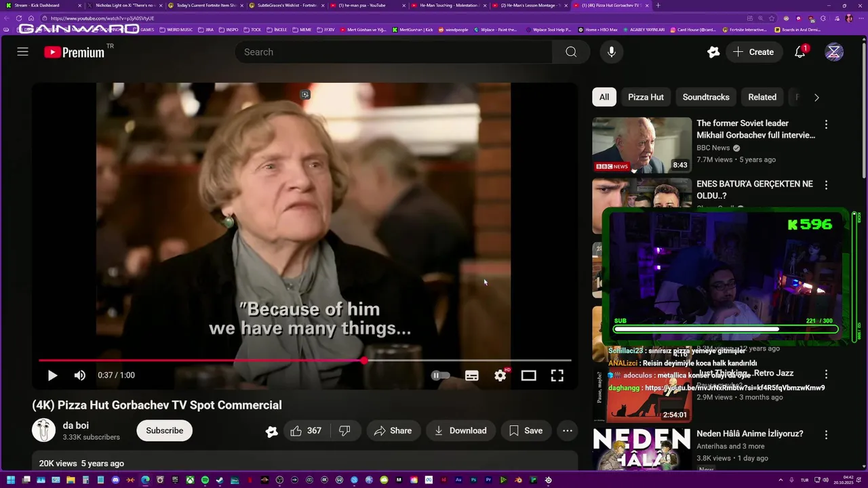The width and height of the screenshot is (868, 488).
Task: Select the Soundtracks filter chip
Action: 706,97
